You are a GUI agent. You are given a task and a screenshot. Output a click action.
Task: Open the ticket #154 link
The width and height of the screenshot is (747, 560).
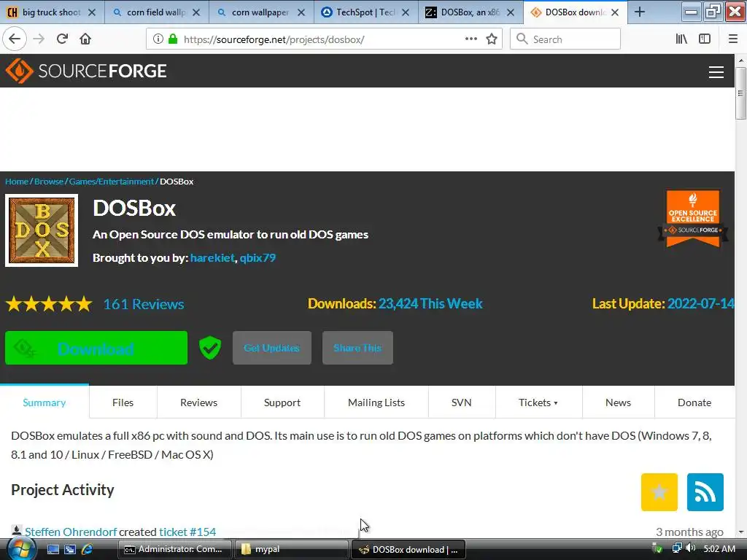click(x=187, y=532)
